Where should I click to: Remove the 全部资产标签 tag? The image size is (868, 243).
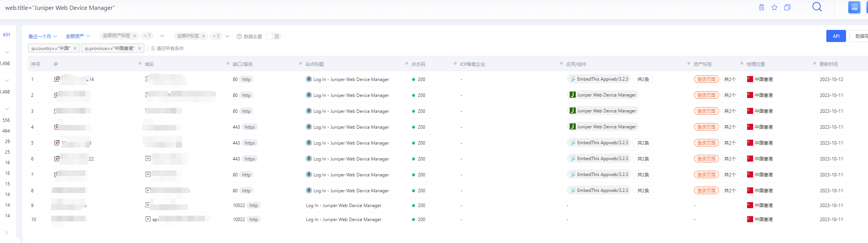135,36
